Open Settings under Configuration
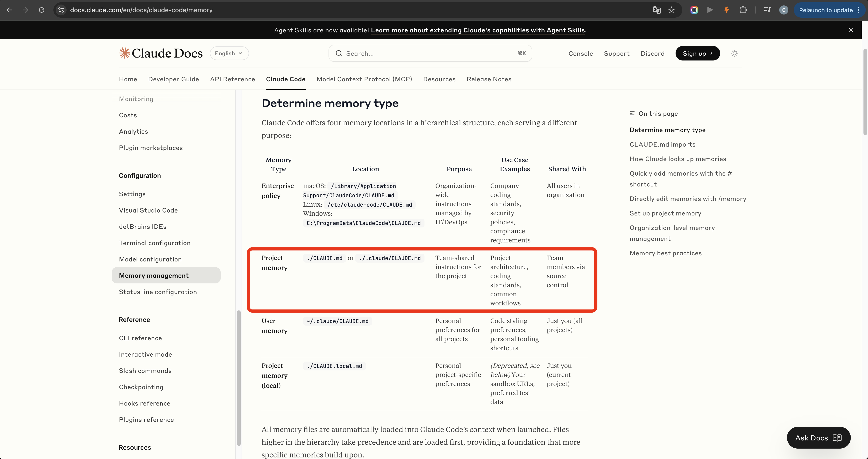Viewport: 868px width, 459px height. (x=132, y=194)
